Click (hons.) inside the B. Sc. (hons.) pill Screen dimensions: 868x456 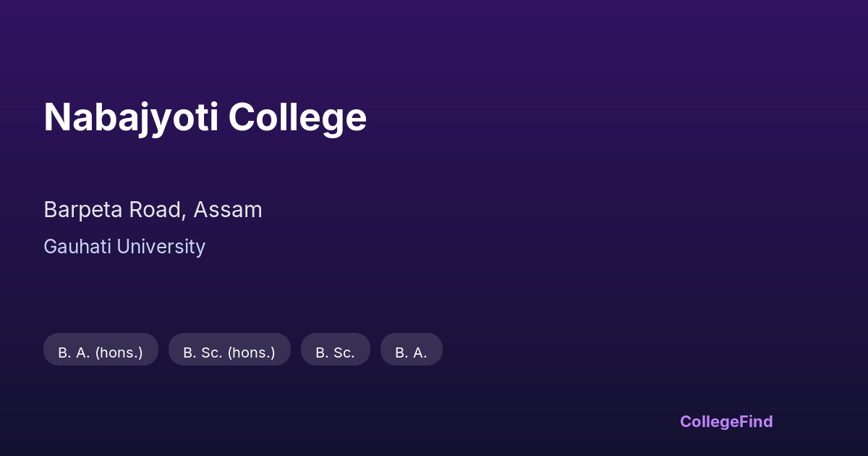(x=251, y=352)
